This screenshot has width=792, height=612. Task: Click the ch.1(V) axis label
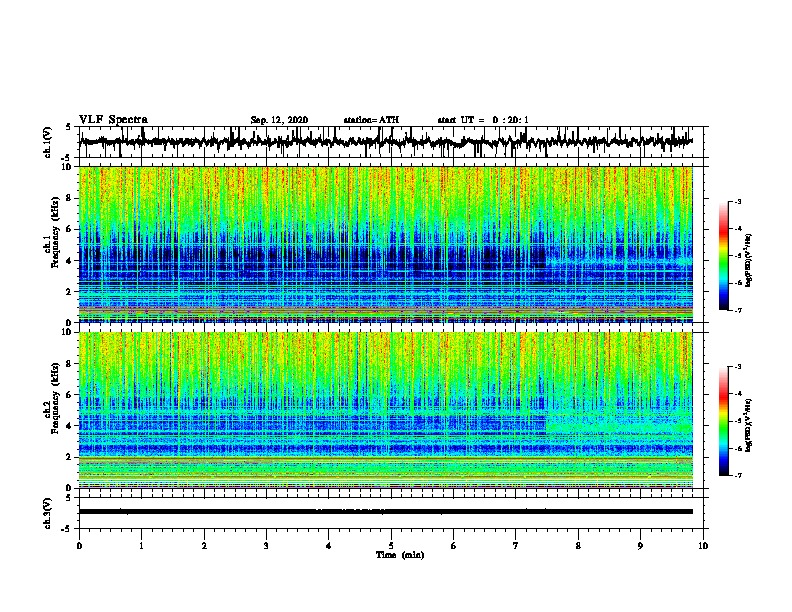coord(48,142)
